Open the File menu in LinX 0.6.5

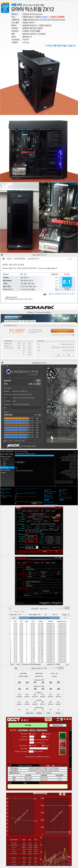pyautogui.click(x=11, y=612)
